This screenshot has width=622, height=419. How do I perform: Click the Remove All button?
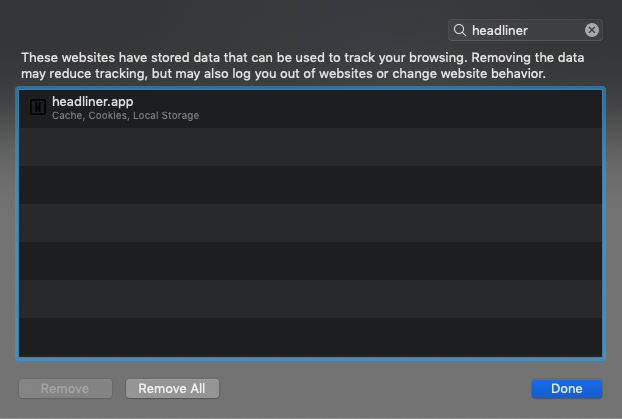point(172,388)
